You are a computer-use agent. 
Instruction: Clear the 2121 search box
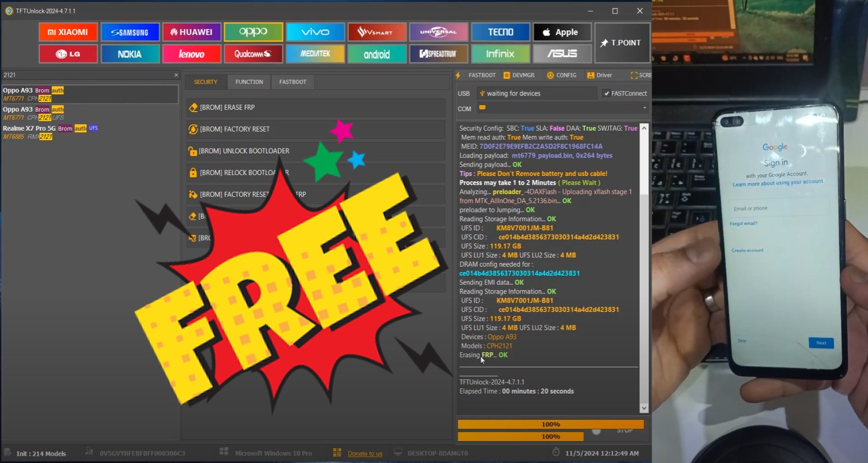(176, 75)
